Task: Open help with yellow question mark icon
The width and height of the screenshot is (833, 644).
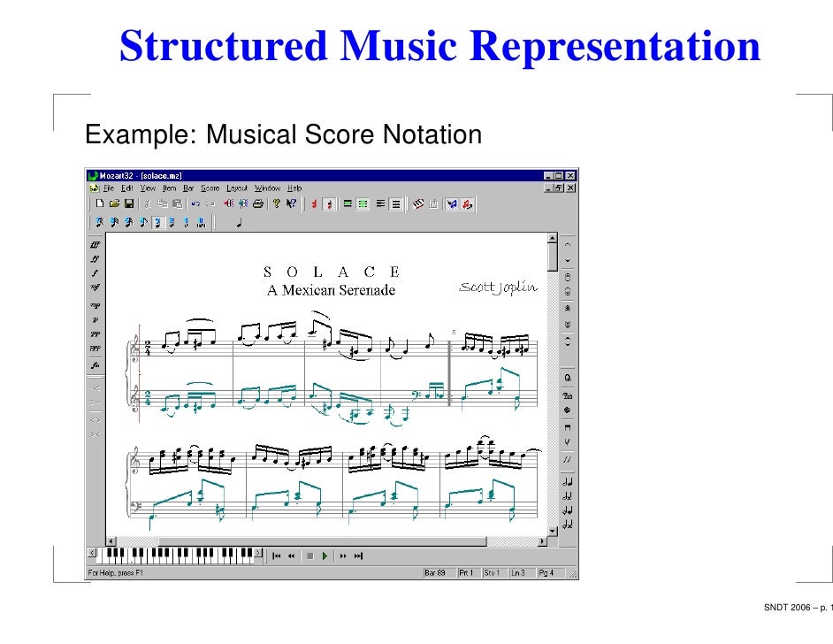Action: click(x=276, y=203)
